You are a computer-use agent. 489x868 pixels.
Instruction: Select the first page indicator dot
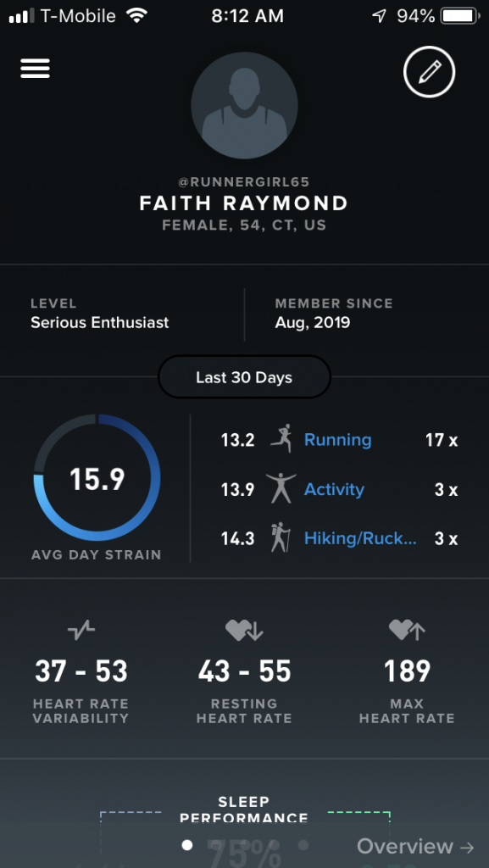(187, 845)
